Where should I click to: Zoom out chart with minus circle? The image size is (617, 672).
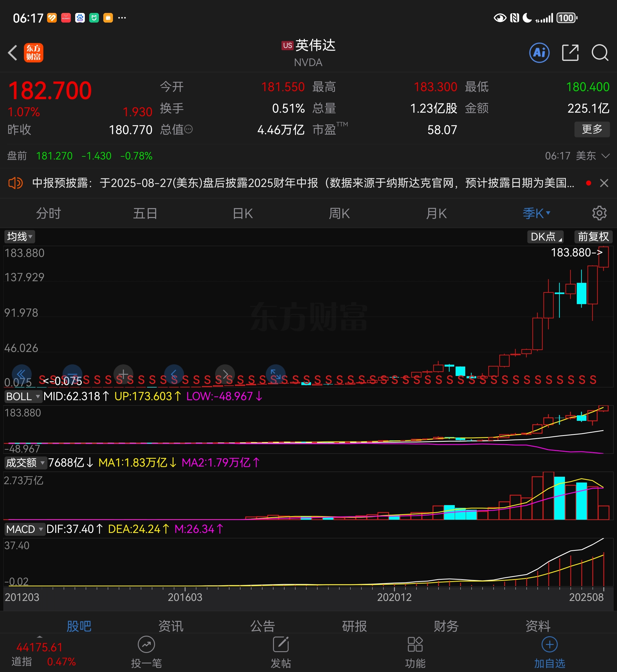click(x=72, y=374)
